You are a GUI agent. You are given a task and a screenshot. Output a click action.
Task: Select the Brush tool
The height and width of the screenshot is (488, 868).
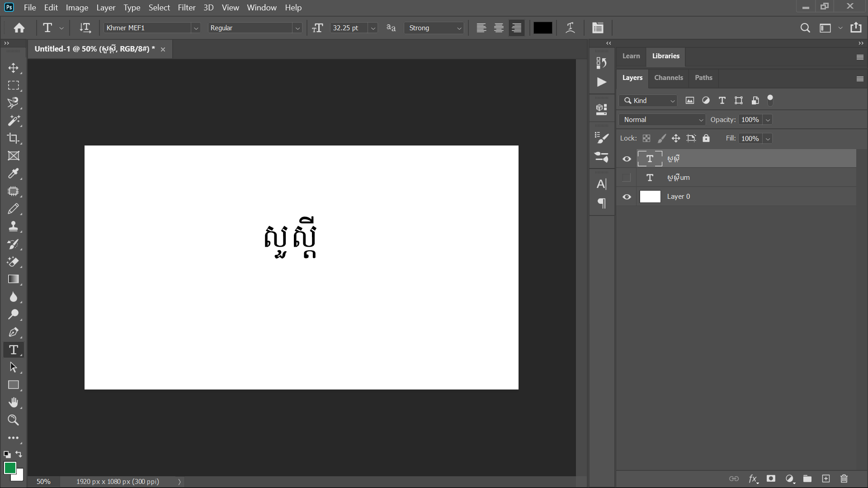(14, 209)
